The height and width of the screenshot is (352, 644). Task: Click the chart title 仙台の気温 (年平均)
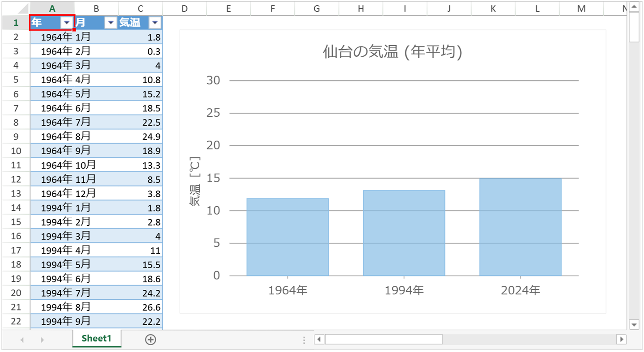tap(392, 52)
